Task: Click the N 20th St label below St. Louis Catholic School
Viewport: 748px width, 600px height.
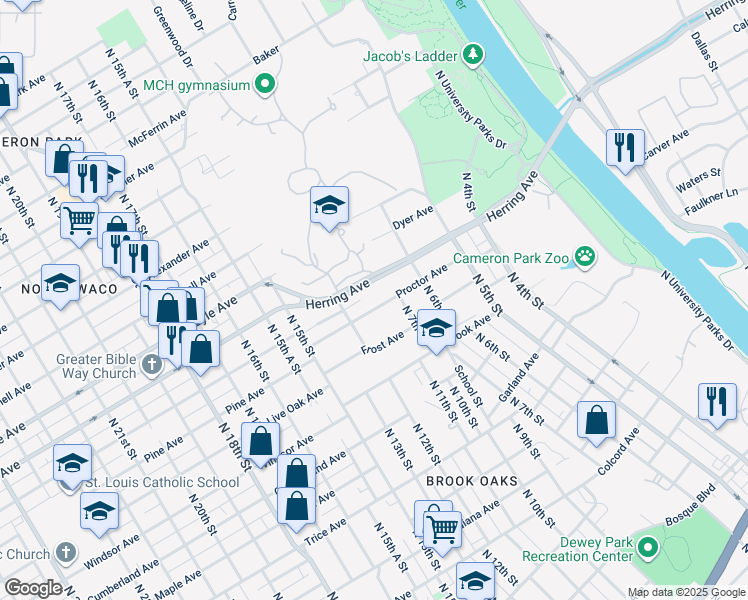Action: click(x=203, y=514)
